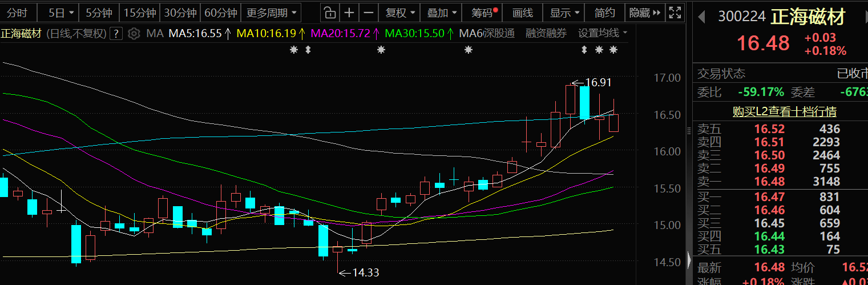Select the 30分钟 period tab
Screen dimensions: 868x285
(x=180, y=13)
